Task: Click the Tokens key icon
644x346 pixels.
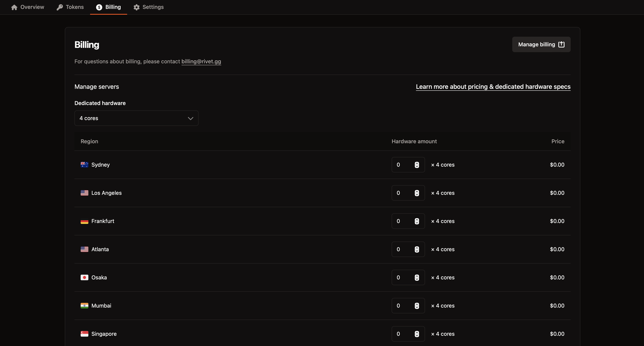Action: pyautogui.click(x=60, y=7)
